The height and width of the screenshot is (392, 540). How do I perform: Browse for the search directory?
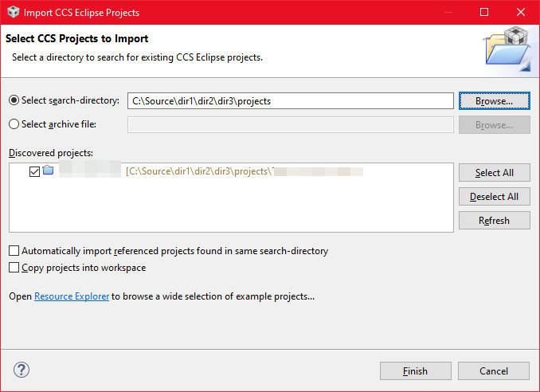click(494, 101)
